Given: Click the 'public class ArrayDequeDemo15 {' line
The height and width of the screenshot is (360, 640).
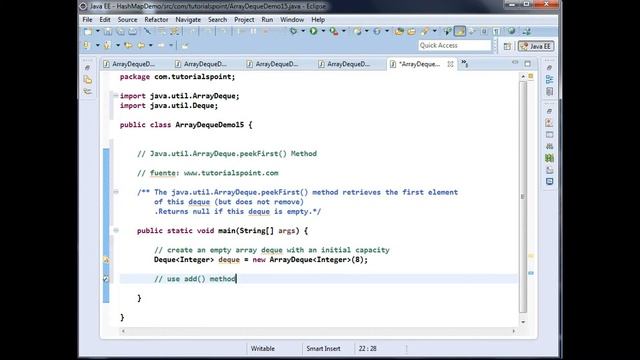Looking at the screenshot, I should 186,125.
